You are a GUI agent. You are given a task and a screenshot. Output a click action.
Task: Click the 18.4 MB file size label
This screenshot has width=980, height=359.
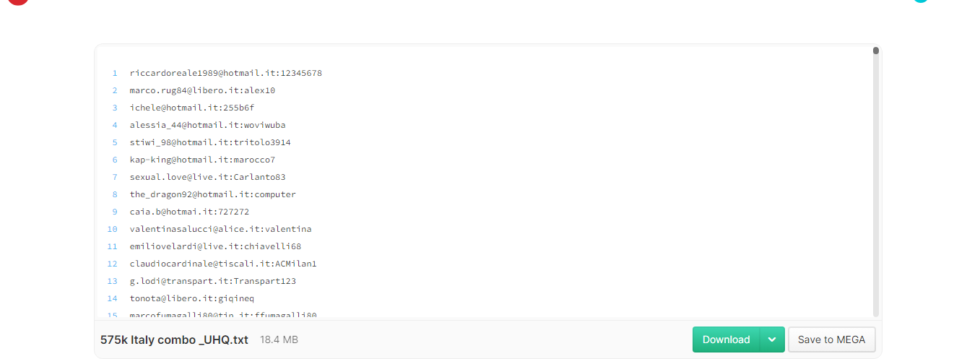pyautogui.click(x=279, y=339)
